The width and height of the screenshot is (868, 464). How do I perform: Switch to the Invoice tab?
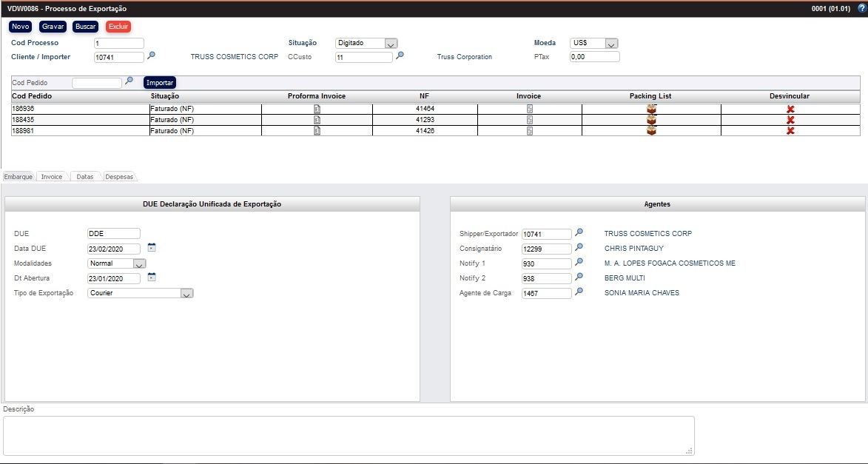(x=52, y=177)
